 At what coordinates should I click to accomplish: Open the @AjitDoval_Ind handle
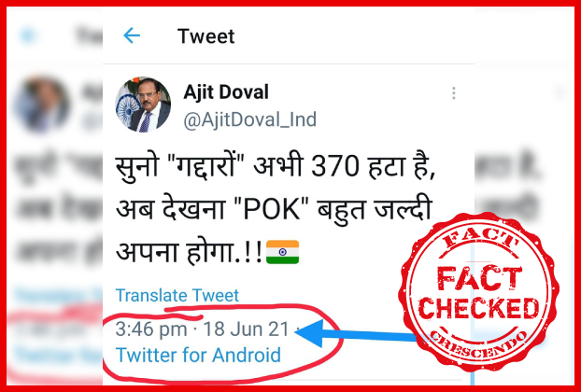[x=249, y=119]
